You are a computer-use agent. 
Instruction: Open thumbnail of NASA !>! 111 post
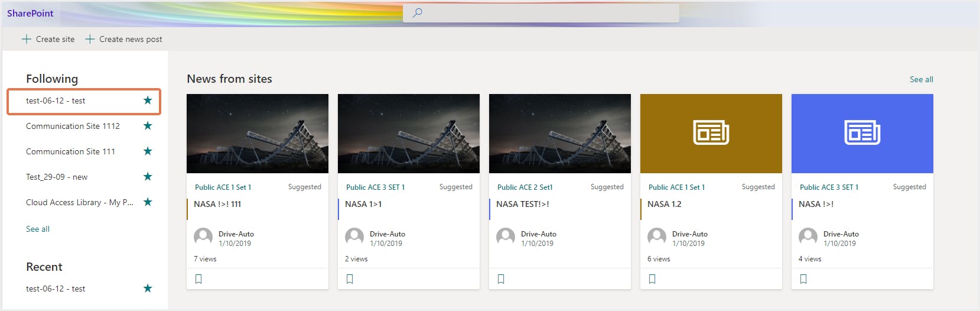click(258, 134)
